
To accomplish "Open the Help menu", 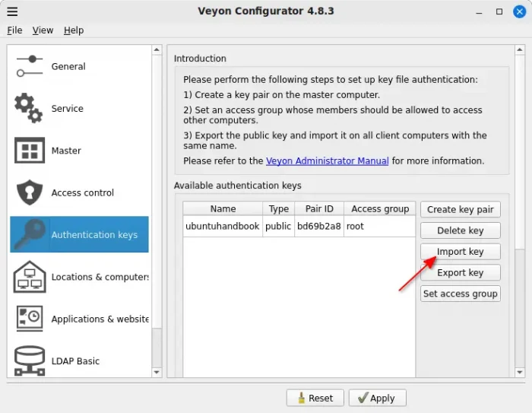I will [x=74, y=30].
